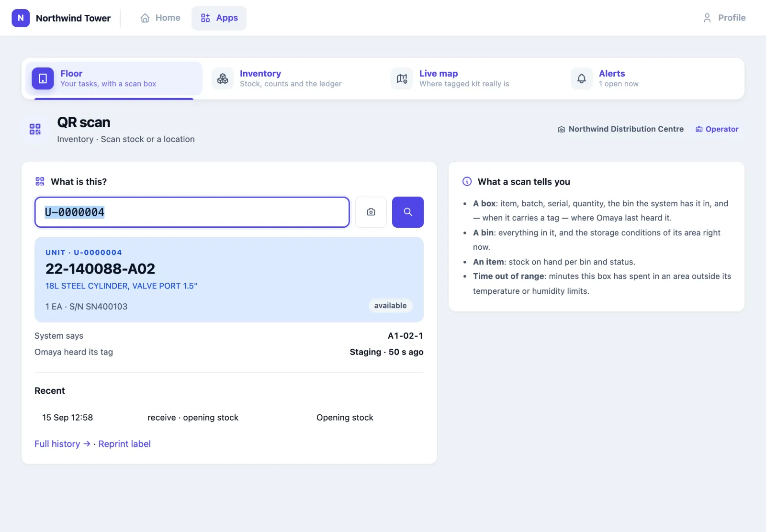Click the Staging · 50 s ago value
This screenshot has width=766, height=532.
pyautogui.click(x=386, y=352)
